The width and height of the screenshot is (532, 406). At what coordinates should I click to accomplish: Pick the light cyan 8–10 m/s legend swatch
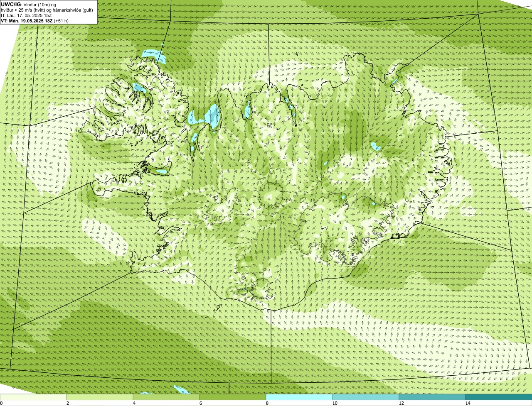[299, 397]
